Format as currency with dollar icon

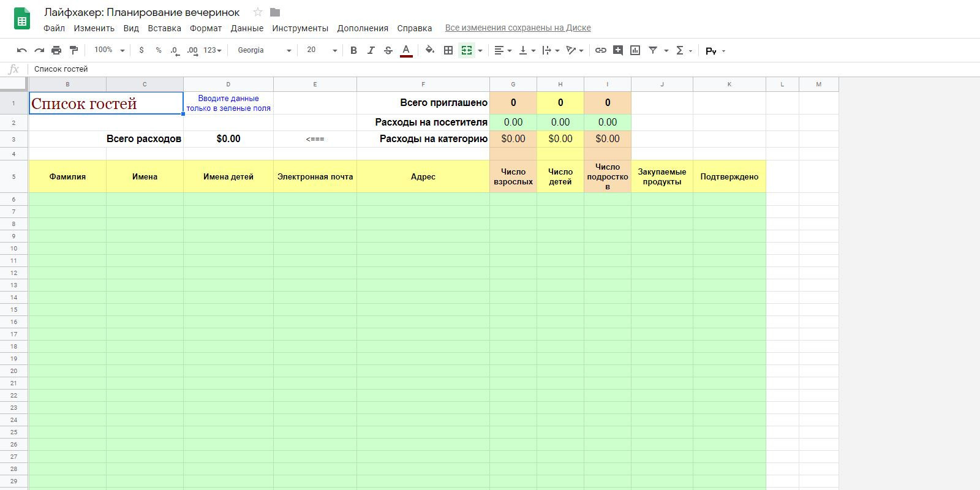pyautogui.click(x=141, y=50)
